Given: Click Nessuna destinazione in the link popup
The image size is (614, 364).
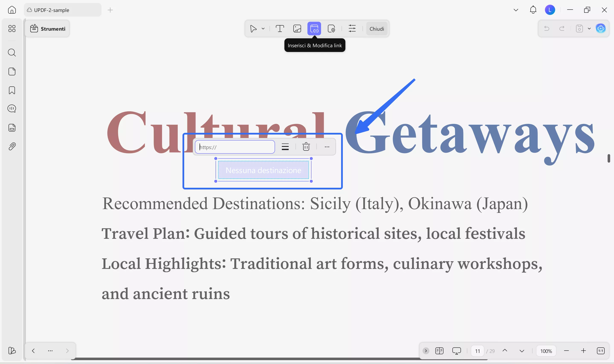Looking at the screenshot, I should coord(263,170).
